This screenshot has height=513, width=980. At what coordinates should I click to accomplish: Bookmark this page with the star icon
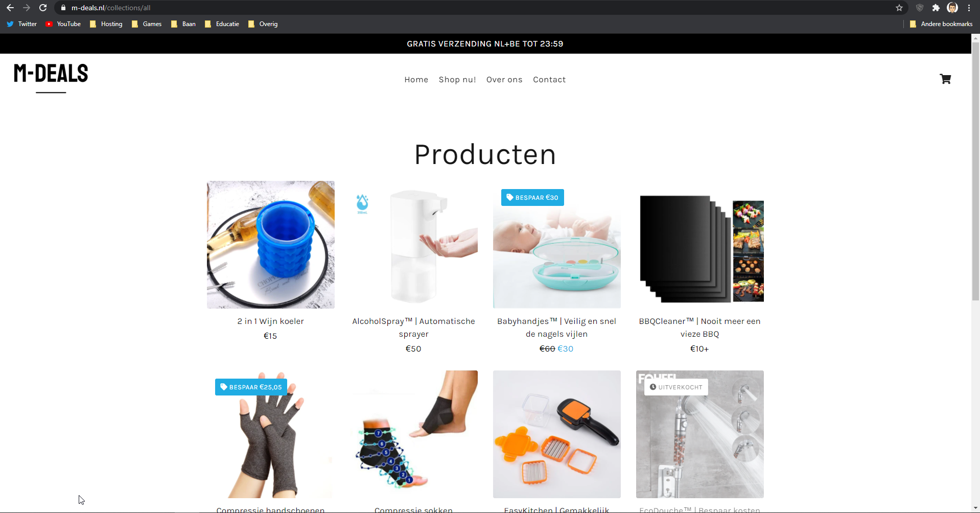(899, 8)
